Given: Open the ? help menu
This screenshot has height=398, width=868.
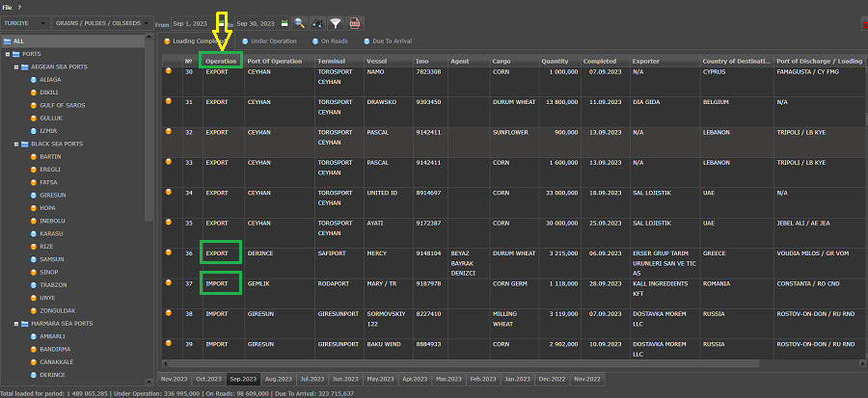Looking at the screenshot, I should (x=19, y=7).
